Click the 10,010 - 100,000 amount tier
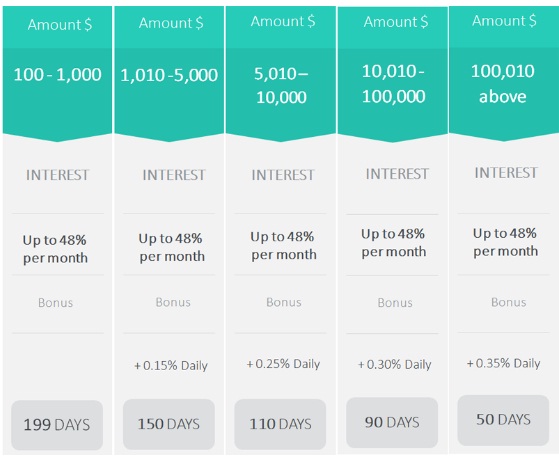Screen dimensions: 559x457 tap(393, 84)
